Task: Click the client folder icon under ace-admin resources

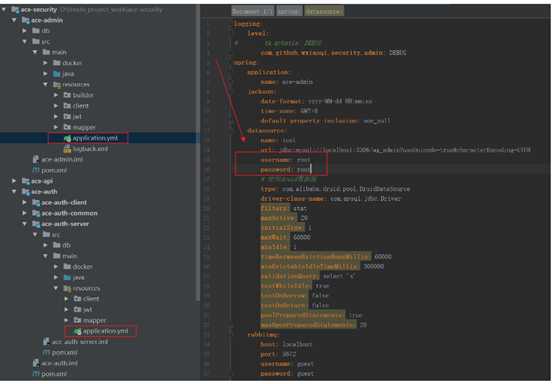Action: pyautogui.click(x=67, y=106)
